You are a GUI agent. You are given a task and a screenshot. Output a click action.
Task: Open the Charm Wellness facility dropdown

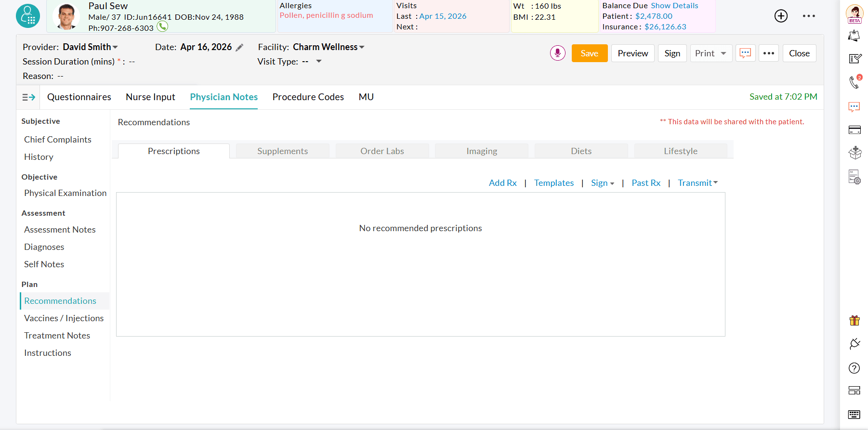click(329, 47)
